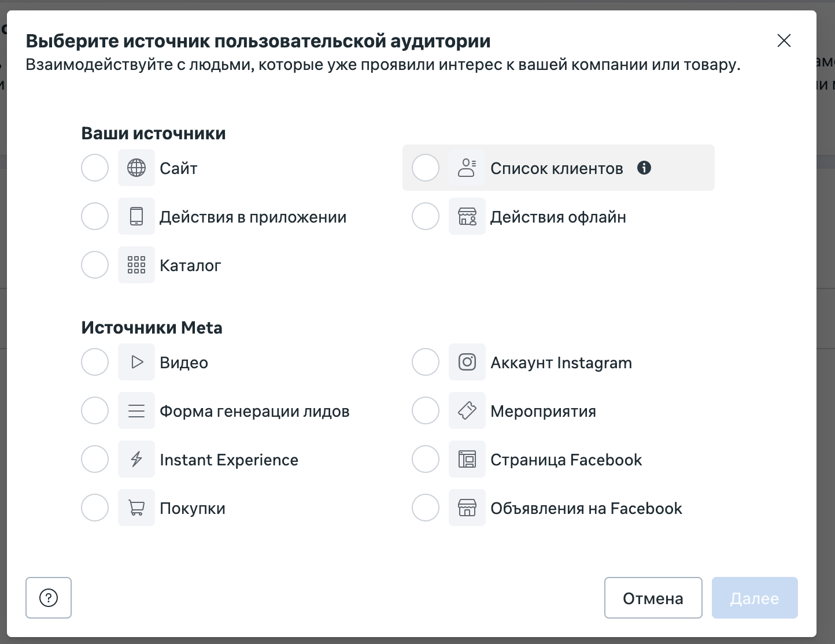This screenshot has width=835, height=644.
Task: Click the Список клиентов label
Action: (x=557, y=168)
